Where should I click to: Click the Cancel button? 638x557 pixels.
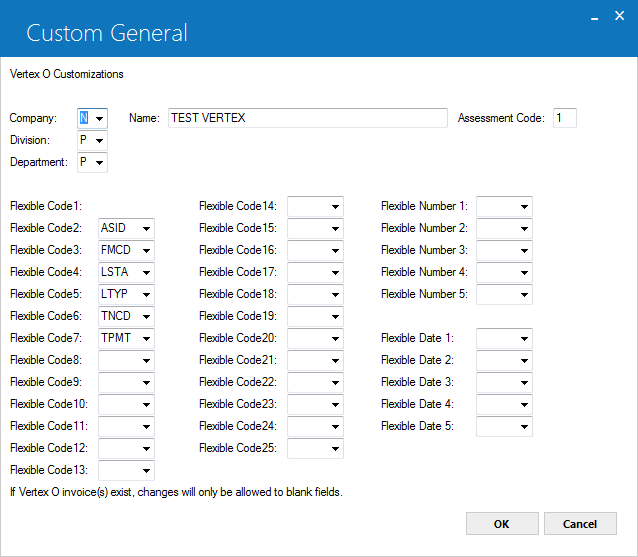(x=580, y=524)
